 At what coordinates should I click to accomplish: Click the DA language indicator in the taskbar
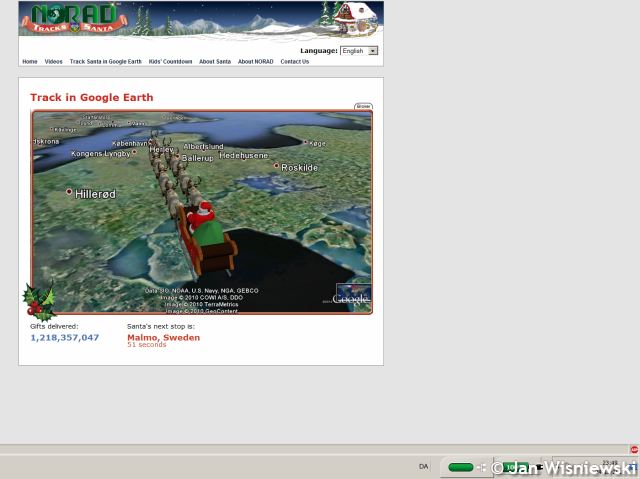(x=423, y=466)
